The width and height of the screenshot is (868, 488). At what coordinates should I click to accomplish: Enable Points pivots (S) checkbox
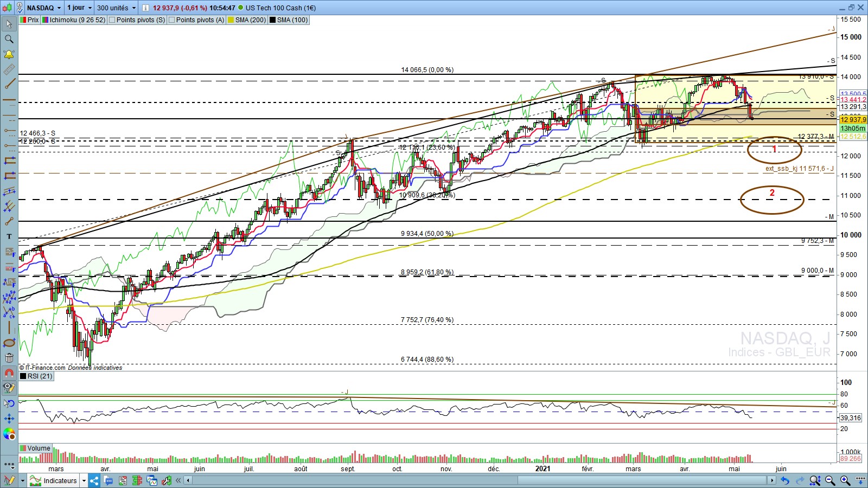click(x=112, y=20)
